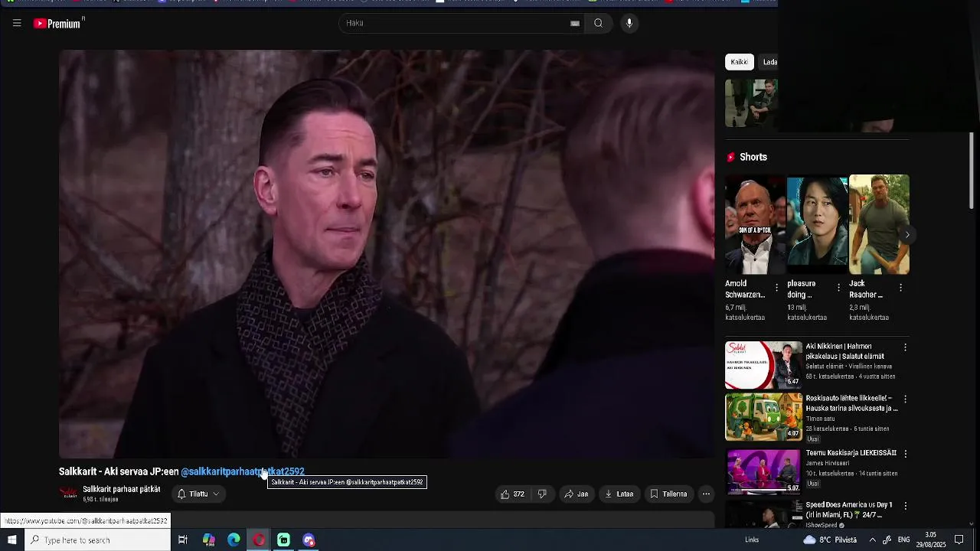Open options menu for Jack Reacher Short
980x551 pixels.
(900, 288)
